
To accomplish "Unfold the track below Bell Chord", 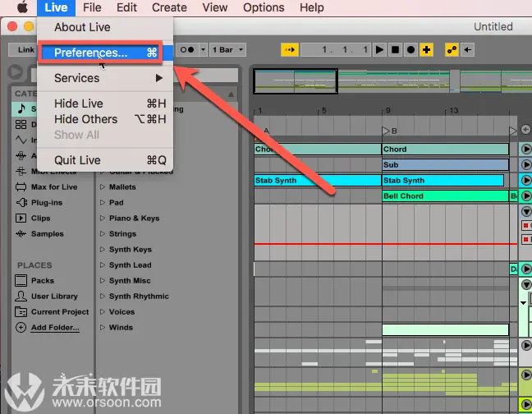I will [526, 212].
